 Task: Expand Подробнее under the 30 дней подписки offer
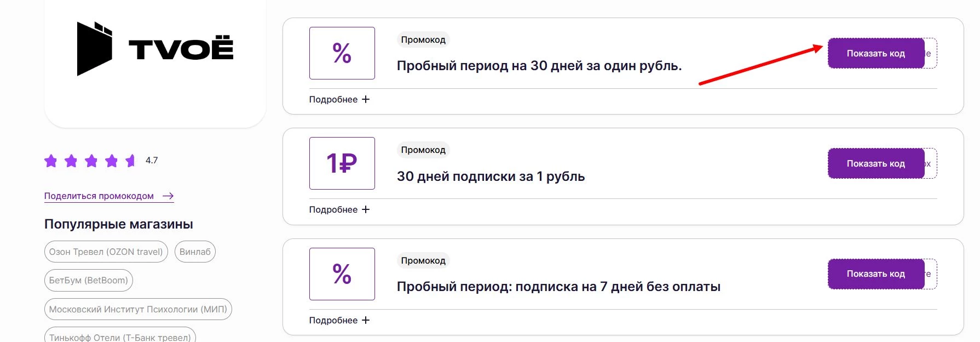coord(339,209)
